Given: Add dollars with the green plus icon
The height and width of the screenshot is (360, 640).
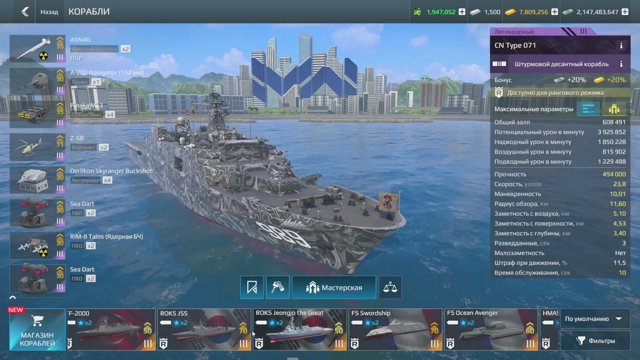Looking at the screenshot, I should (462, 12).
